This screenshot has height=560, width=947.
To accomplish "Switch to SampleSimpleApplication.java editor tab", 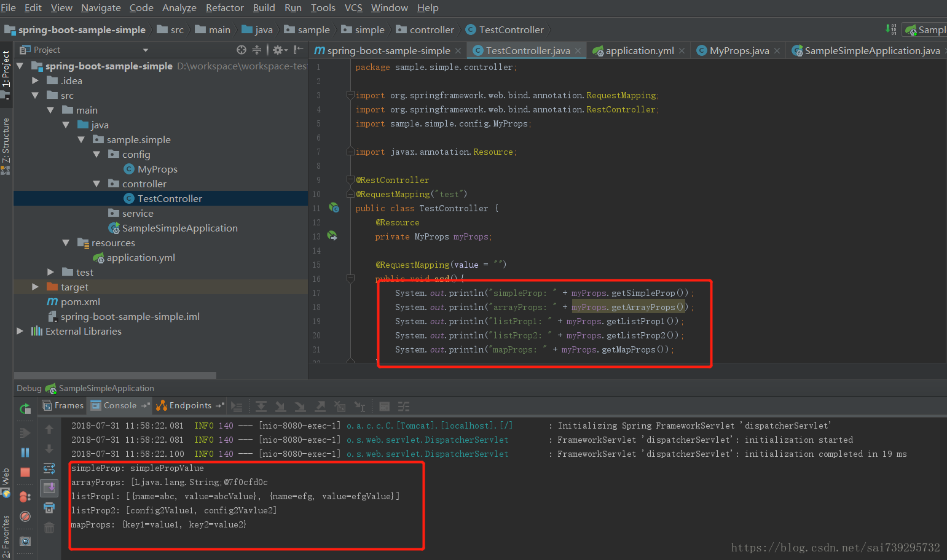I will click(868, 50).
